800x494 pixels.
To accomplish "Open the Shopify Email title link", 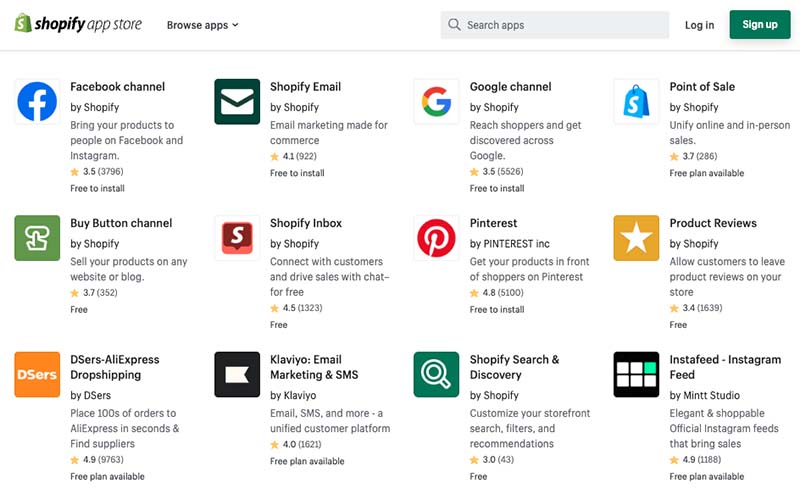I will tap(305, 87).
